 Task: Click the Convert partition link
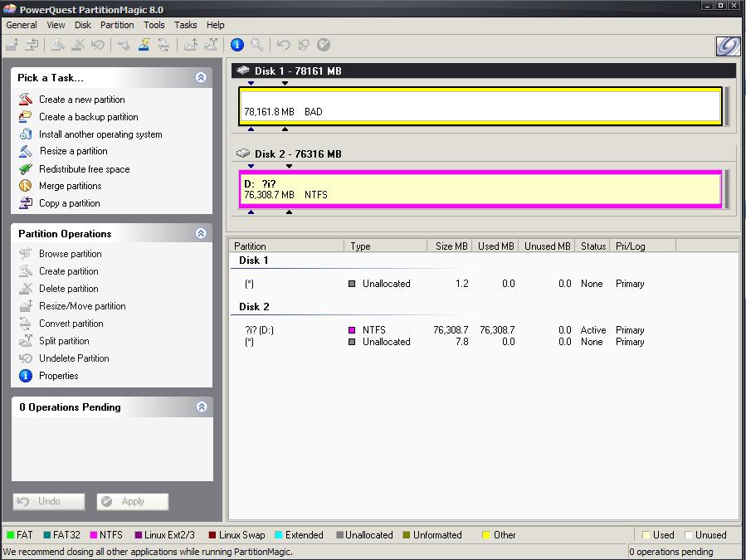click(x=71, y=324)
